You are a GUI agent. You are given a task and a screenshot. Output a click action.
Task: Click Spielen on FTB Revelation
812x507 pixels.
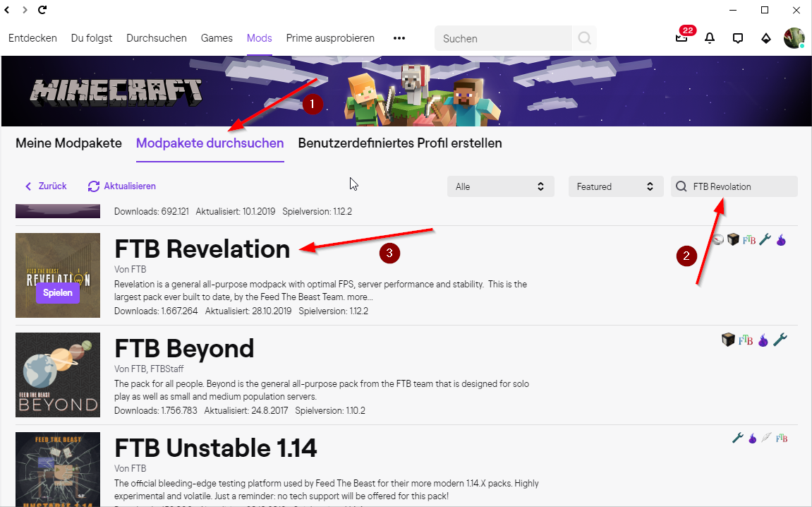[57, 293]
